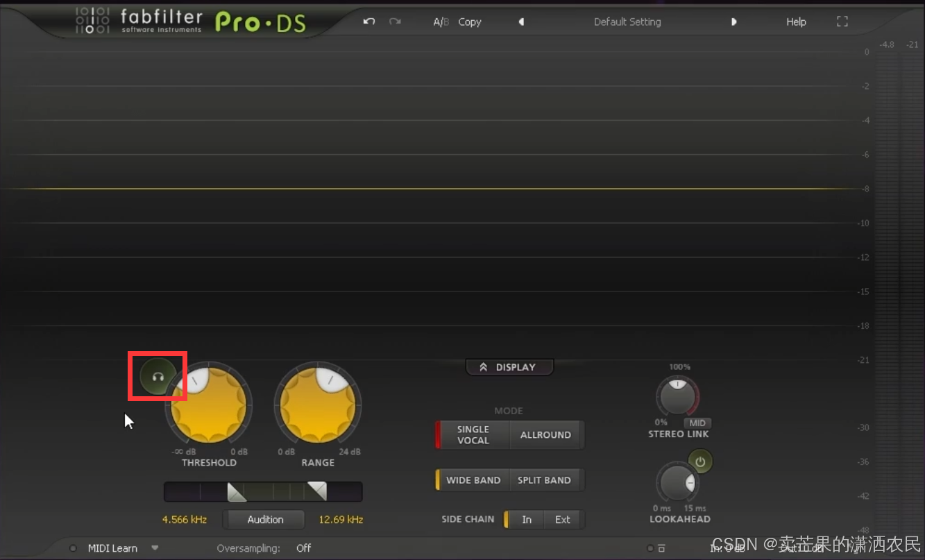Open the Oversampling Off setting
The height and width of the screenshot is (560, 925).
coord(303,548)
